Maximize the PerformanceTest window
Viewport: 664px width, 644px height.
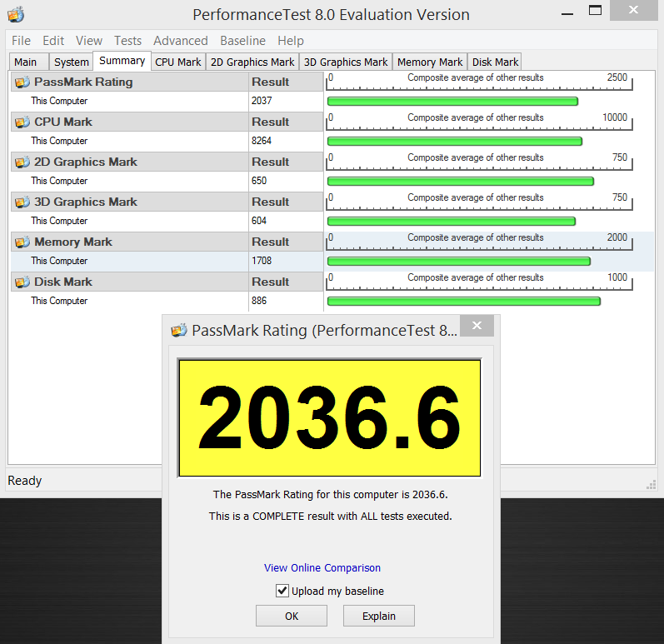click(x=595, y=11)
